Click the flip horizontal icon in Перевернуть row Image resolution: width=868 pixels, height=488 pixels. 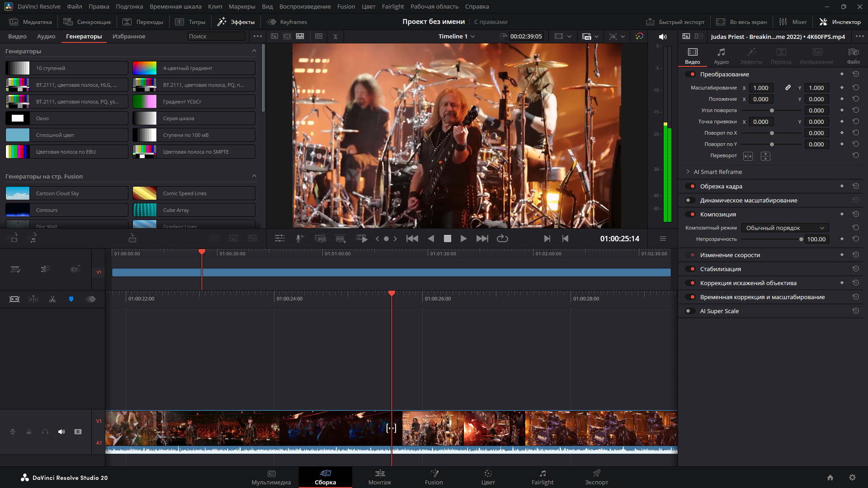748,156
